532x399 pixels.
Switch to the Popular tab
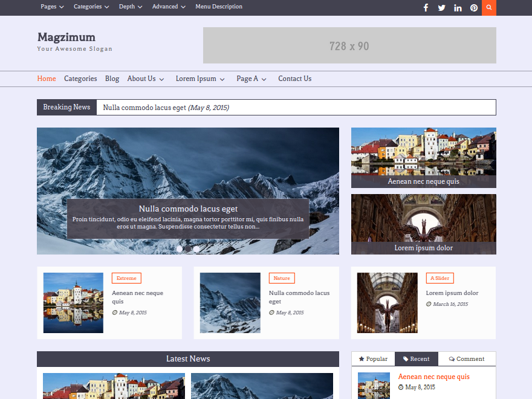coord(373,359)
